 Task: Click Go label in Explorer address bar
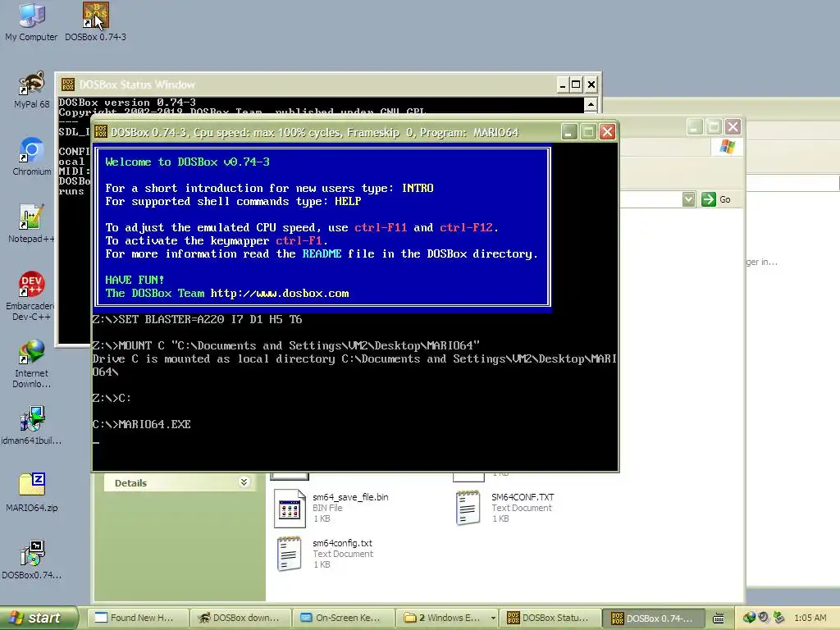click(725, 199)
